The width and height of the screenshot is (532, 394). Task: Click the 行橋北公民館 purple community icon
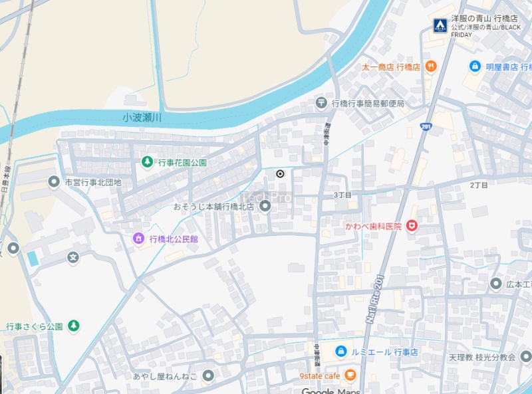pyautogui.click(x=138, y=239)
